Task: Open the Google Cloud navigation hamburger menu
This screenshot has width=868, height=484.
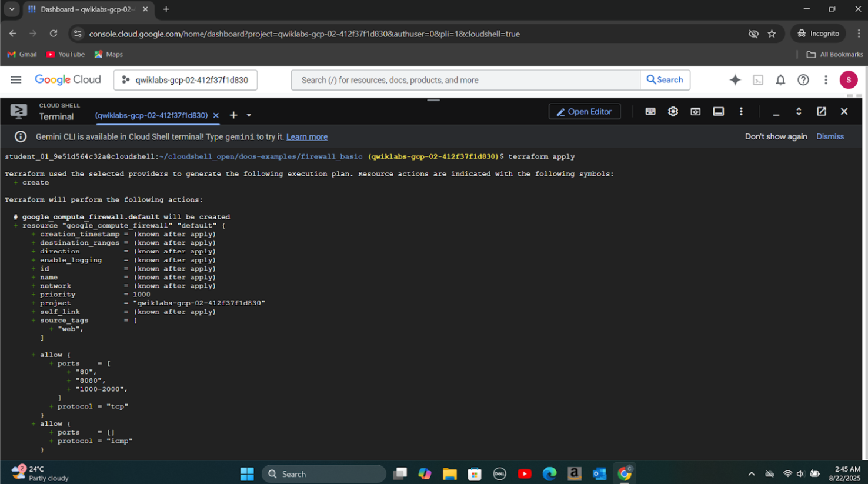Action: click(x=16, y=80)
